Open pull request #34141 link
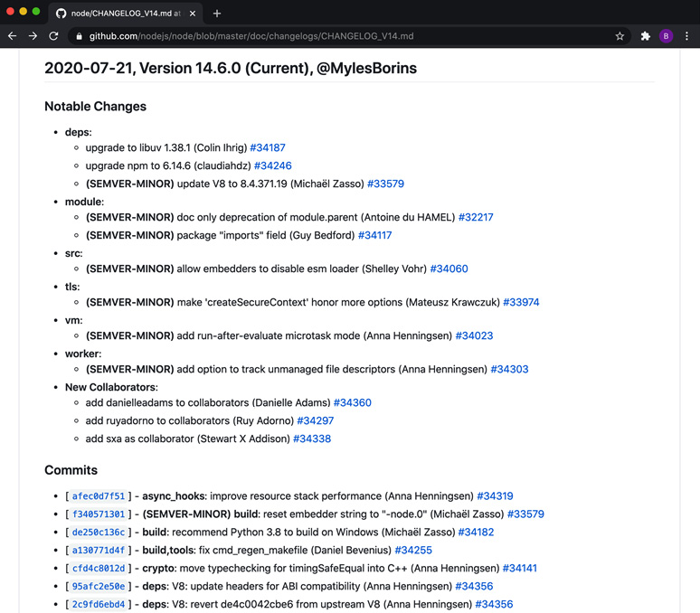 pos(520,568)
